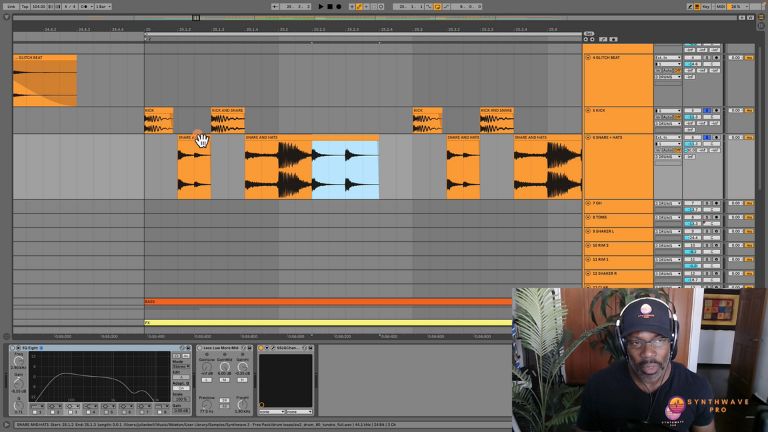Image resolution: width=768 pixels, height=432 pixels.
Task: Arm the 5 KICK track for recording
Action: click(716, 110)
